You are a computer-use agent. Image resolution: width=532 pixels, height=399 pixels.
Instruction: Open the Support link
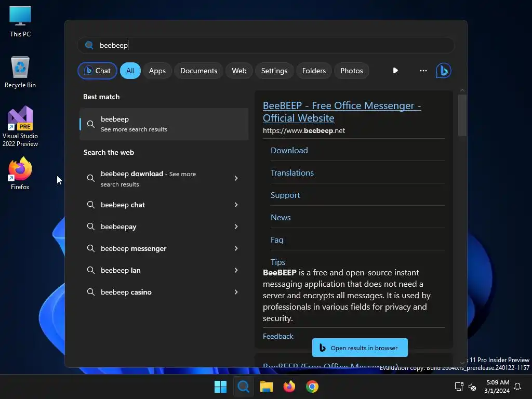pos(285,195)
